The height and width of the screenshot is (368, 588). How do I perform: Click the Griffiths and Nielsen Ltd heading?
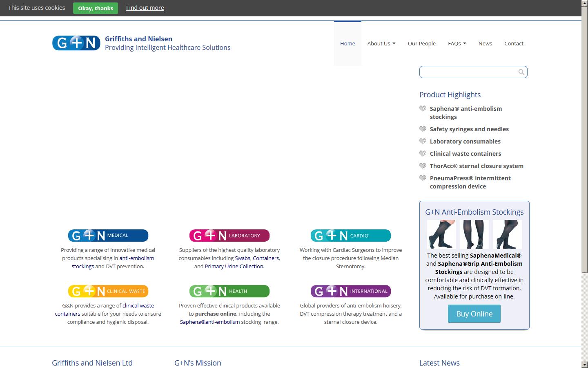(92, 363)
